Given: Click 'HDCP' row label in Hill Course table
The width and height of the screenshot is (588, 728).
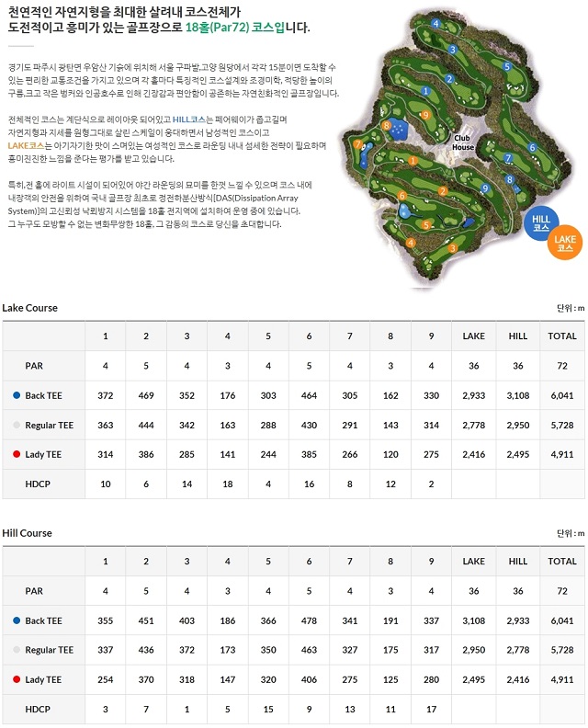Looking at the screenshot, I should pos(38,709).
